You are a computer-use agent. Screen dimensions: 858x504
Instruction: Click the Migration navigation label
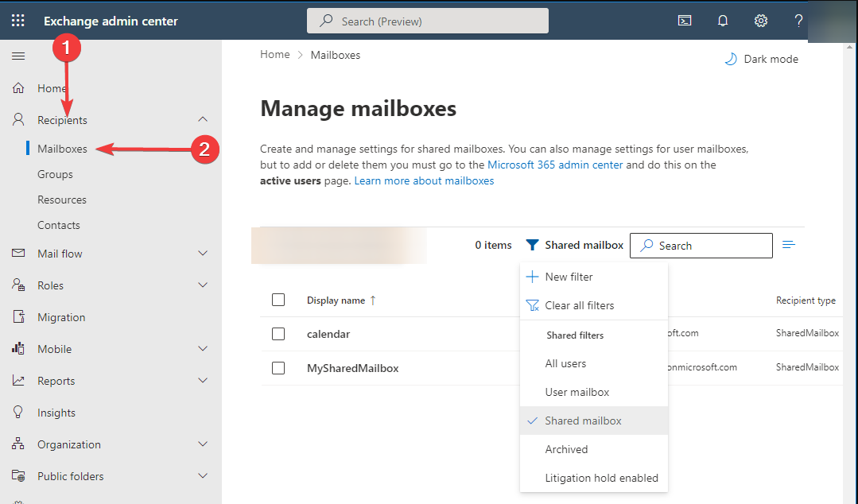click(x=61, y=317)
